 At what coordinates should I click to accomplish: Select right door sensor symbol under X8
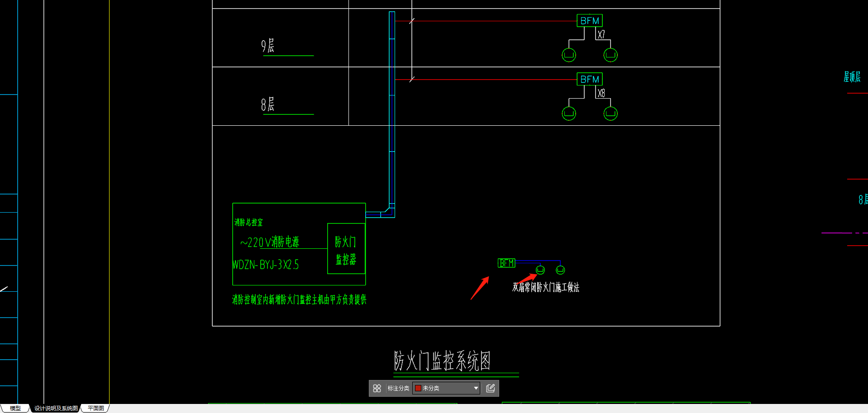click(610, 114)
